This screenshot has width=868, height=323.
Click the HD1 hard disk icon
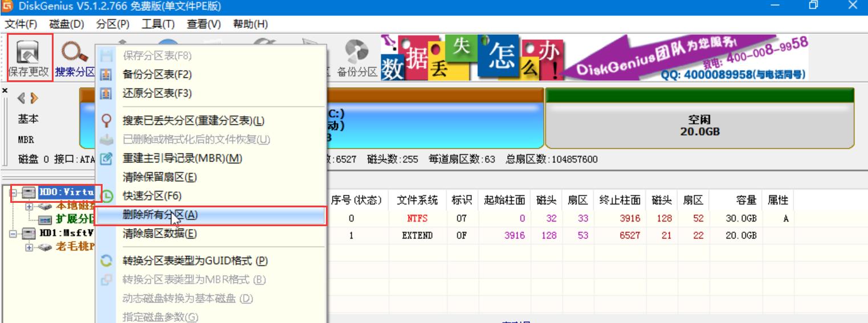tap(29, 234)
